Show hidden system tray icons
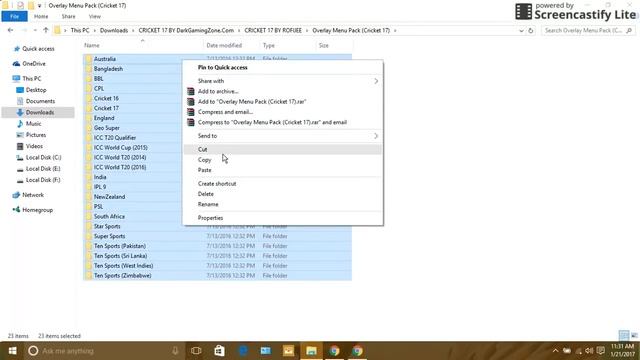The image size is (640, 360). click(555, 351)
